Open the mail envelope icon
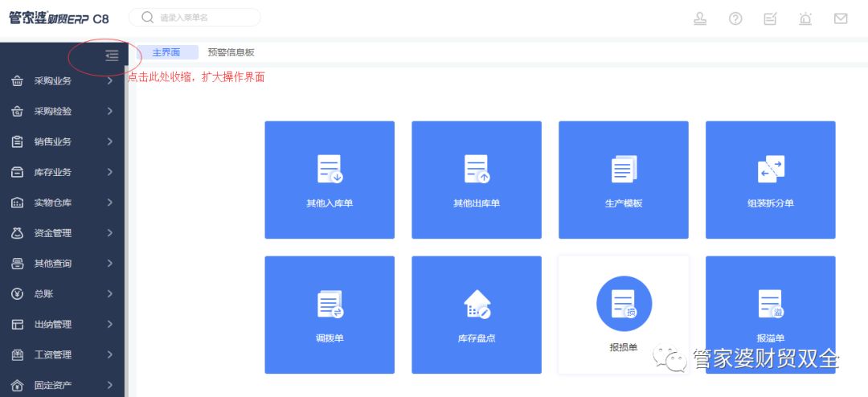The image size is (868, 397). [x=841, y=18]
